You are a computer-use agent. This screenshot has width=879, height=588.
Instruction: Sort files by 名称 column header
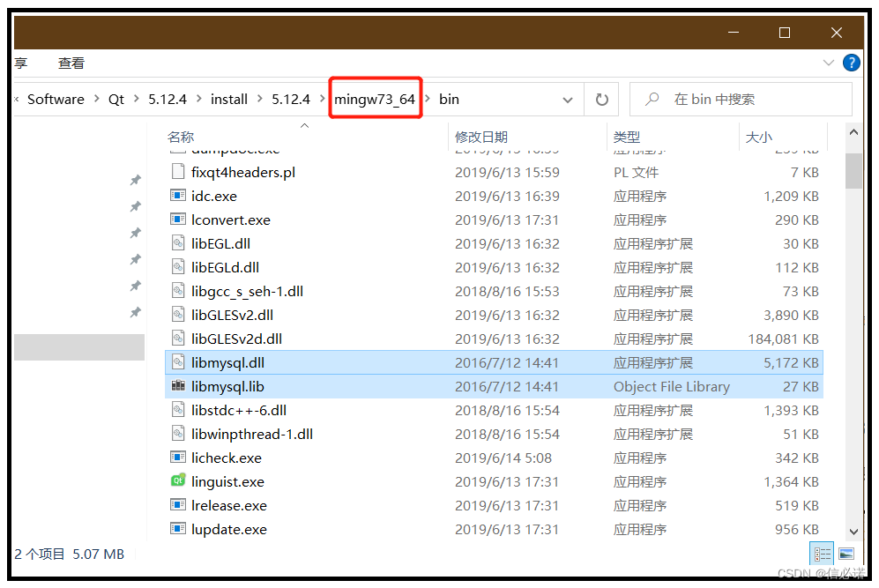[181, 137]
